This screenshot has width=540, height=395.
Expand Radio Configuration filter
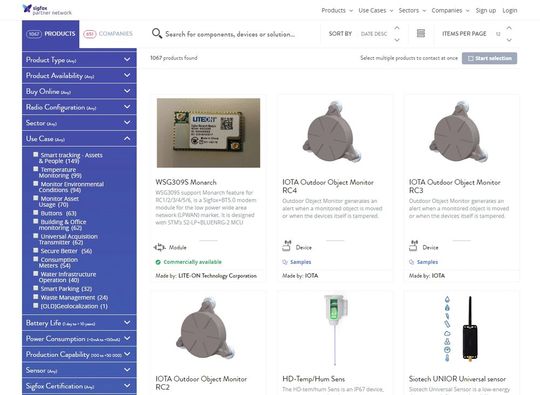tap(79, 107)
